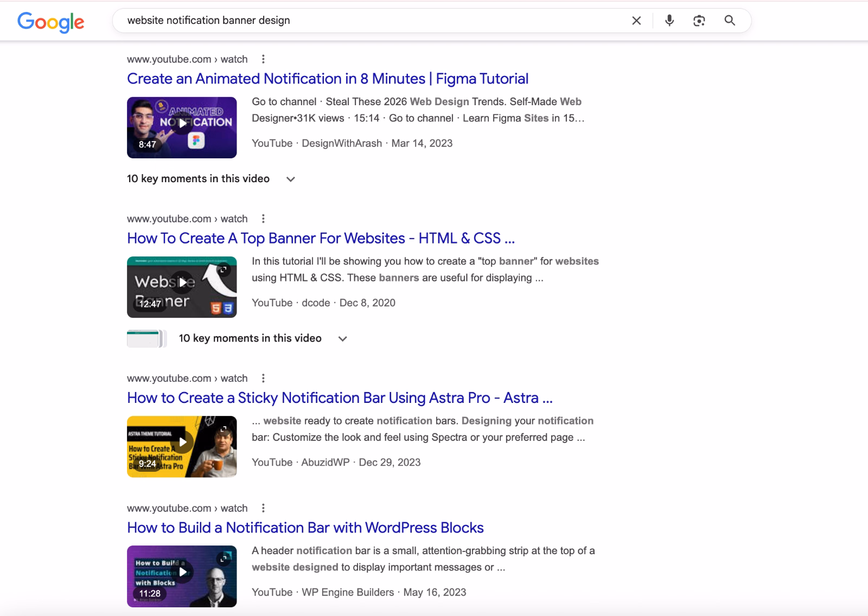Start voice search with the microphone icon
Viewport: 868px width, 616px height.
[x=669, y=21]
